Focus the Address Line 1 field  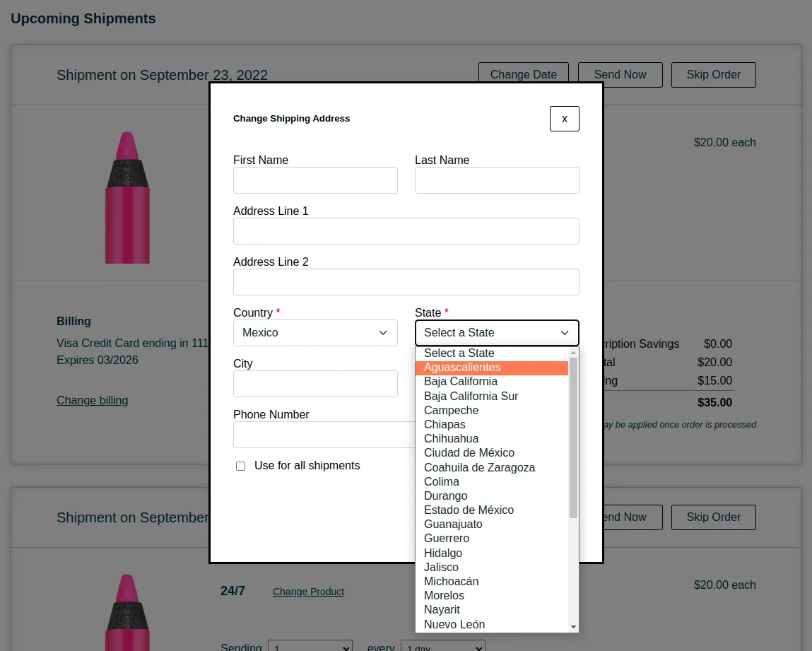[406, 231]
